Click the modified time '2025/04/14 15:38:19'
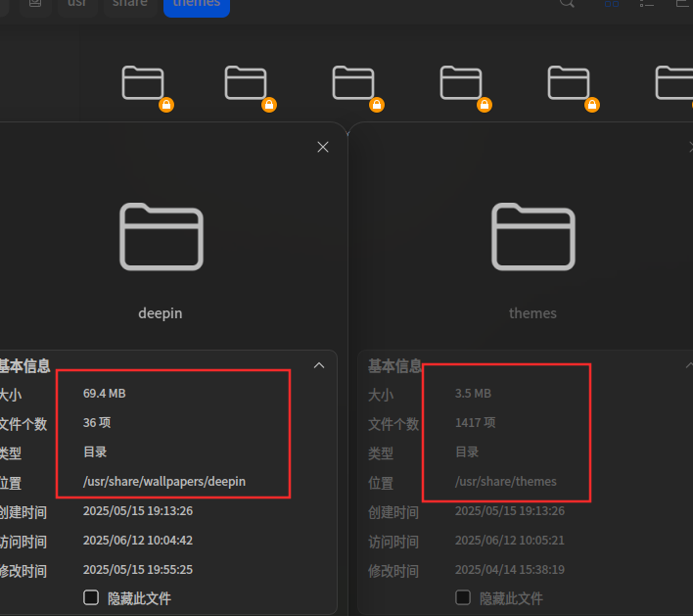The width and height of the screenshot is (693, 616). tap(510, 569)
